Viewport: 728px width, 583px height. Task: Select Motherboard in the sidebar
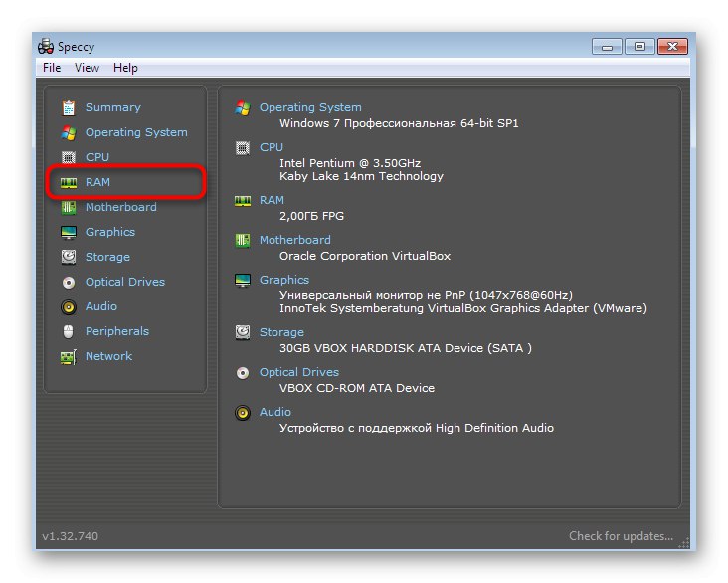click(120, 207)
